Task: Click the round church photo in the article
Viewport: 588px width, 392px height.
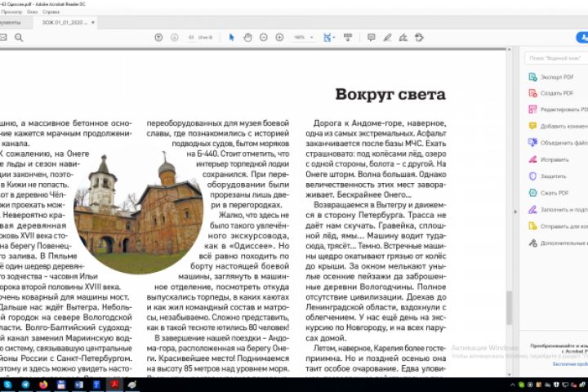Action: (138, 213)
